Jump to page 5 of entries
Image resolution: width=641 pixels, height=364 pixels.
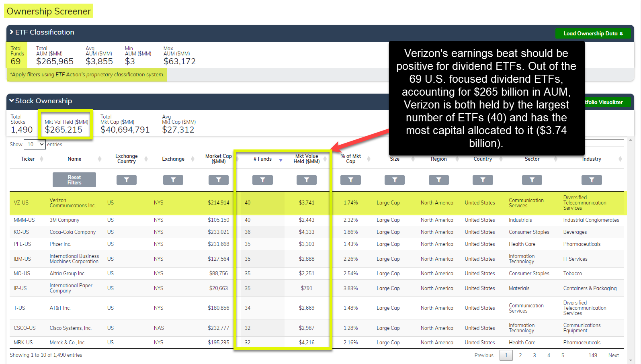click(x=563, y=356)
